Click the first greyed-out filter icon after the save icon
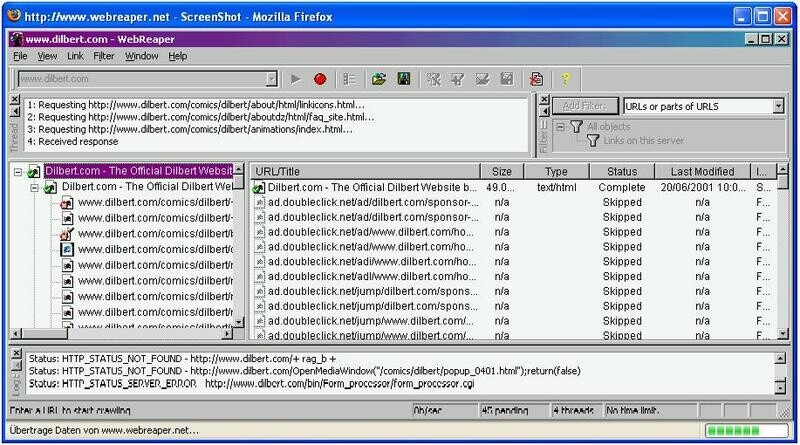Viewport: 800px width, 445px height. coord(434,79)
